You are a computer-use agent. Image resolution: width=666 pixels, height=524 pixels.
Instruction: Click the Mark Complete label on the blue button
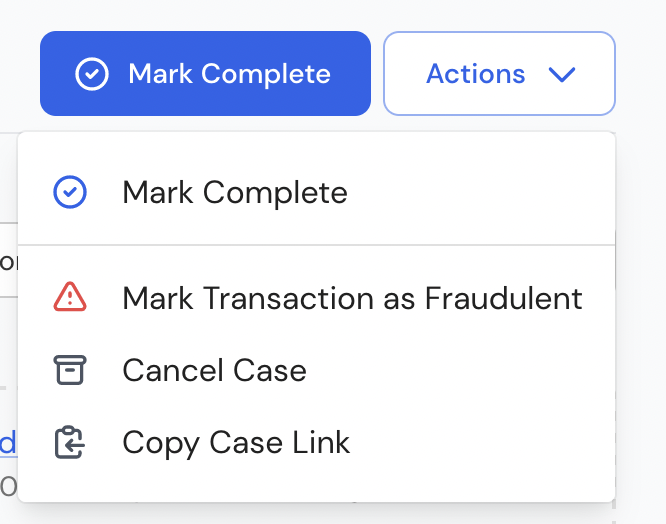pos(229,74)
